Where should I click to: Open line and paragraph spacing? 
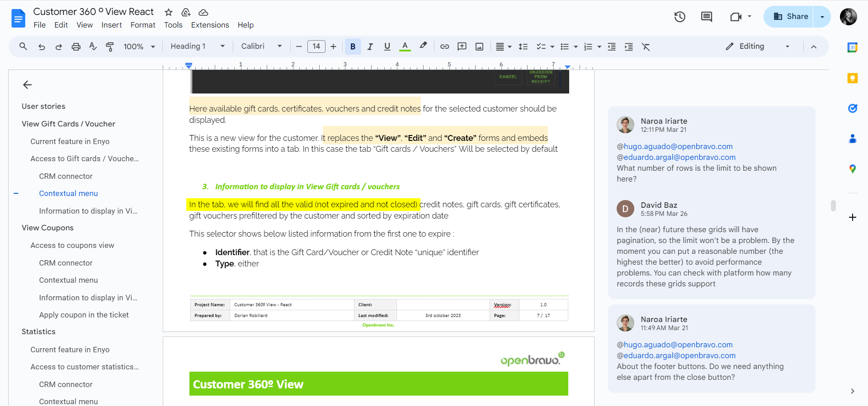[x=523, y=47]
